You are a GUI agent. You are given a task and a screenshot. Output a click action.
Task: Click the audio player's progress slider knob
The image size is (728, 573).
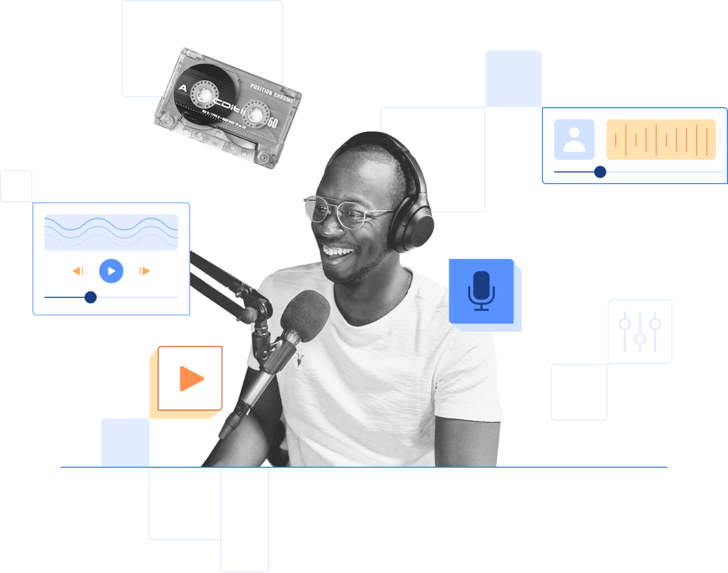tap(90, 297)
